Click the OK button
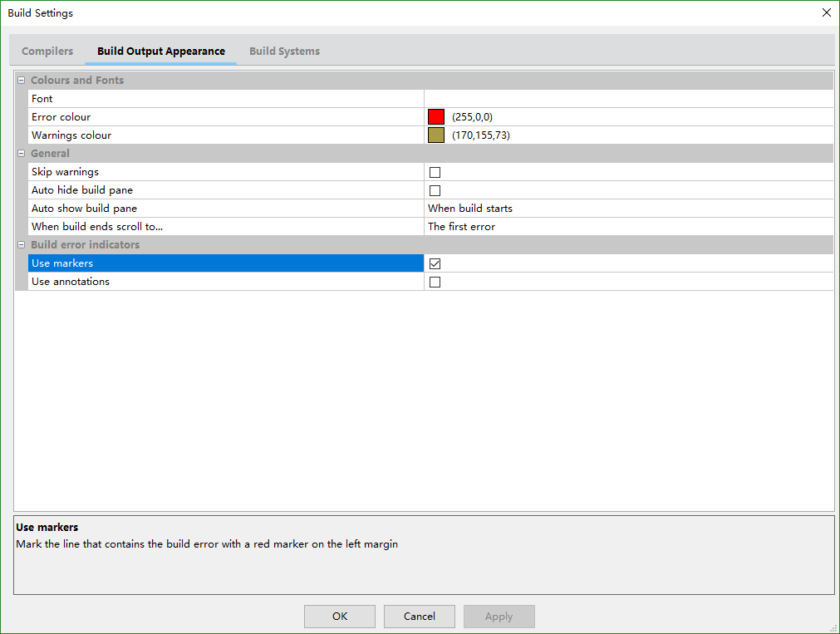Screen dimensions: 840x634 click(x=339, y=616)
